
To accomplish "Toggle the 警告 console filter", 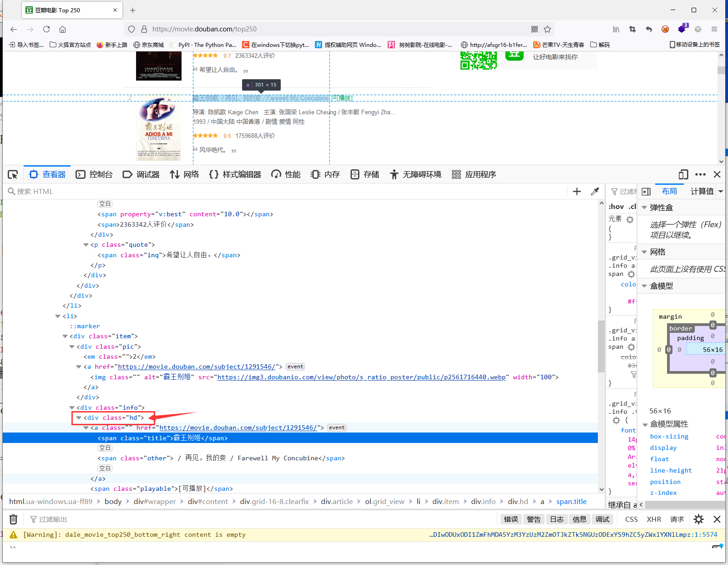I will pos(534,519).
